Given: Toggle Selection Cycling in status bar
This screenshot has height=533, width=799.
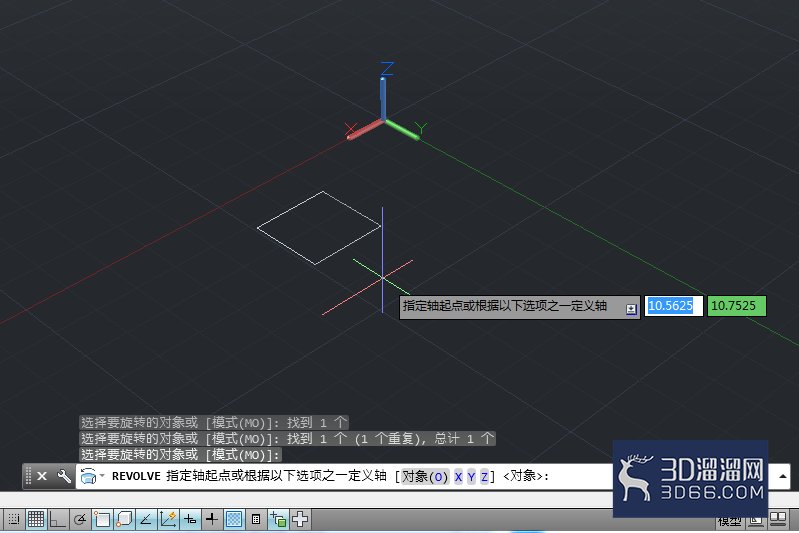Looking at the screenshot, I should coord(278,519).
